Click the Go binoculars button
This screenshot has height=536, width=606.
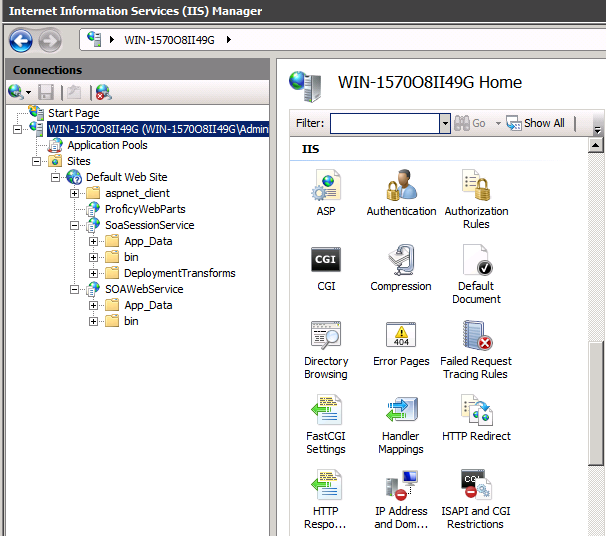[470, 123]
